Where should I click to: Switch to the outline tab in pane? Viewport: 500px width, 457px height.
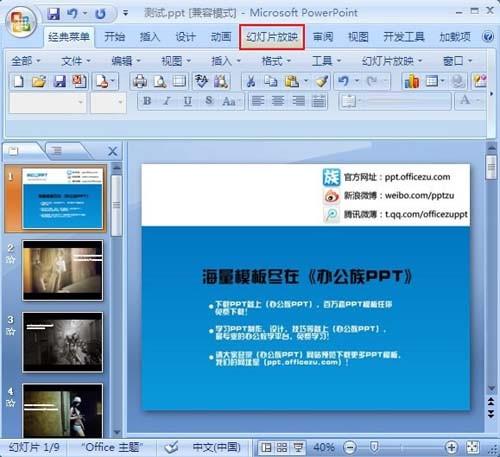point(58,151)
